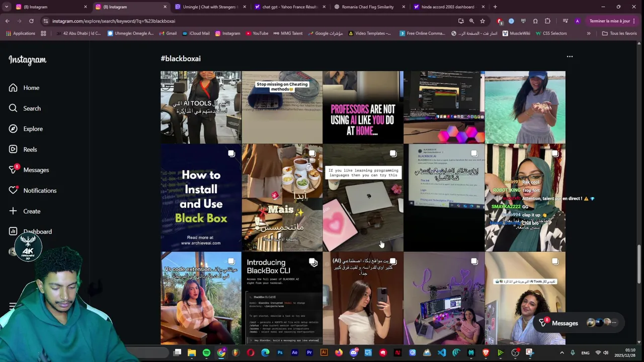Open ENG language indicator

pos(586,353)
